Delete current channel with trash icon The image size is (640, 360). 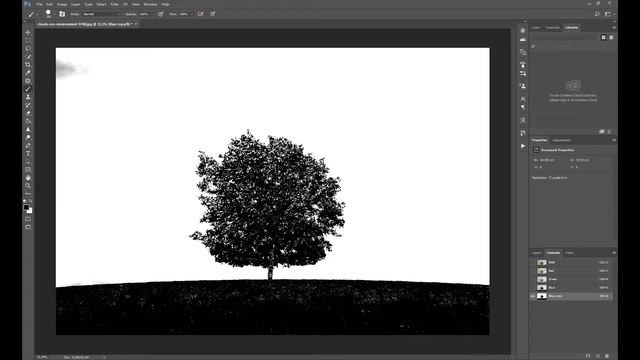pyautogui.click(x=607, y=356)
